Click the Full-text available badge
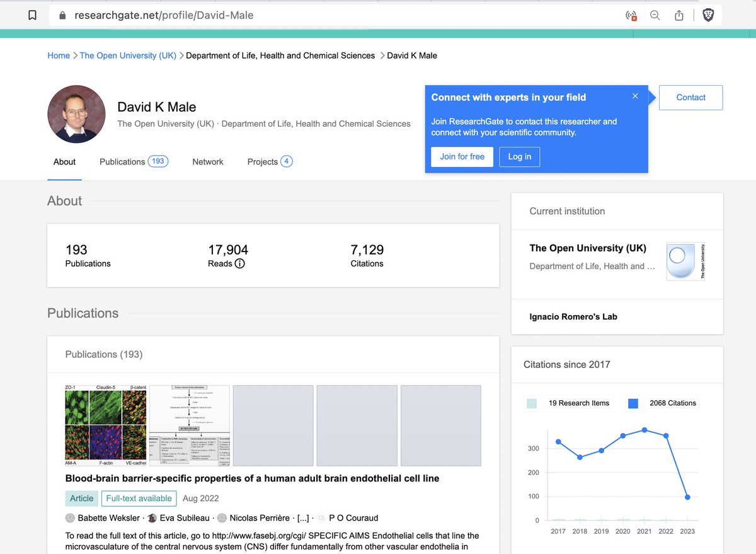The image size is (756, 554). pyautogui.click(x=139, y=498)
